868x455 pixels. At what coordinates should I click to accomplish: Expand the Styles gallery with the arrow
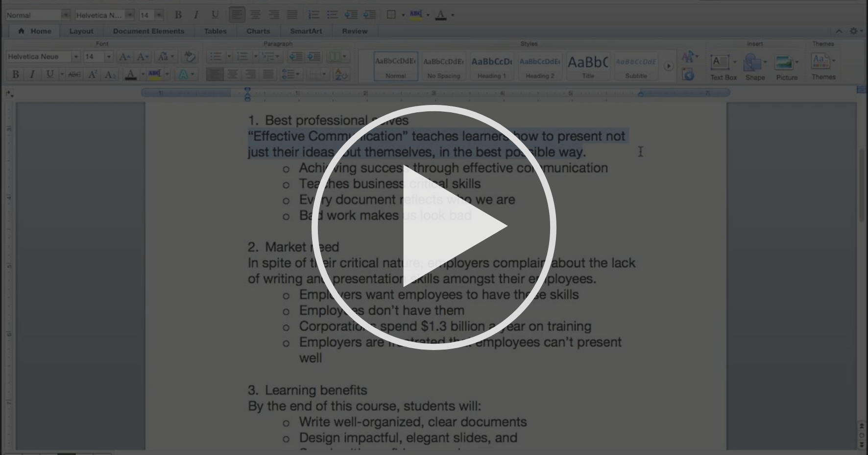(x=668, y=66)
